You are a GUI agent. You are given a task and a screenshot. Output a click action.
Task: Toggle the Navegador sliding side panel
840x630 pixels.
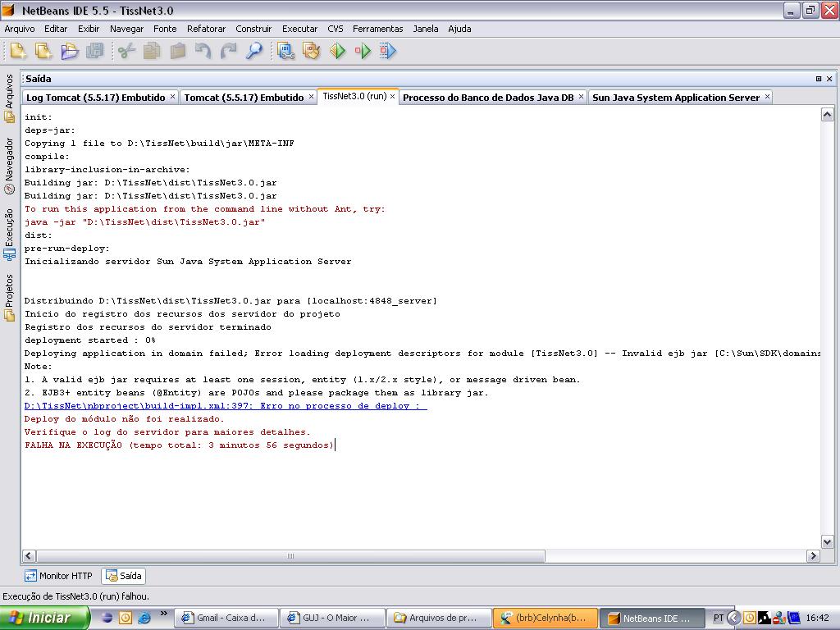pyautogui.click(x=10, y=166)
